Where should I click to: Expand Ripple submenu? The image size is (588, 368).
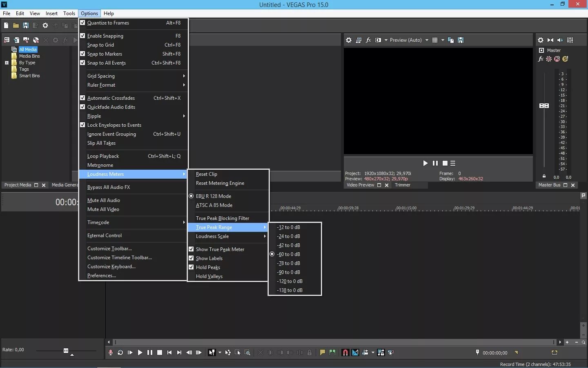click(x=133, y=116)
